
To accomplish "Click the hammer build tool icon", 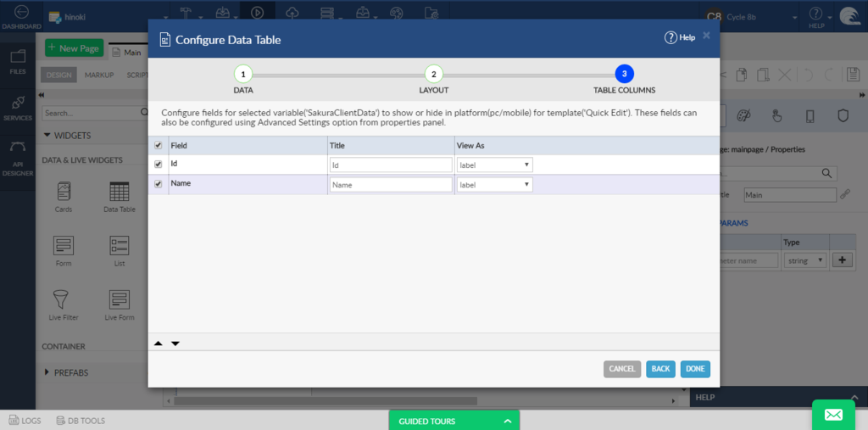I will (186, 13).
